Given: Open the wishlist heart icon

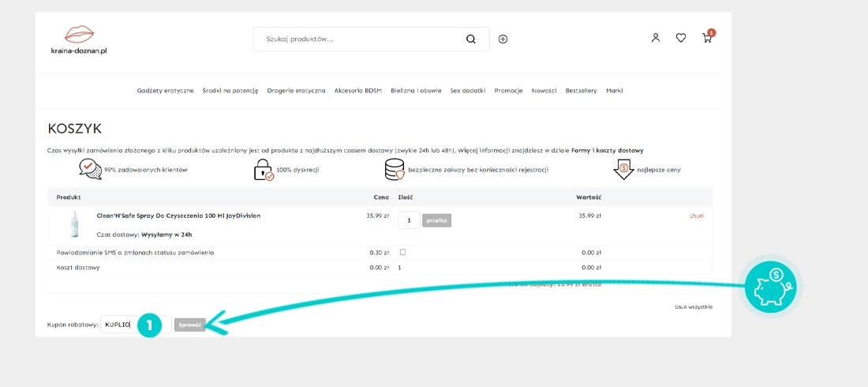Looking at the screenshot, I should point(680,38).
